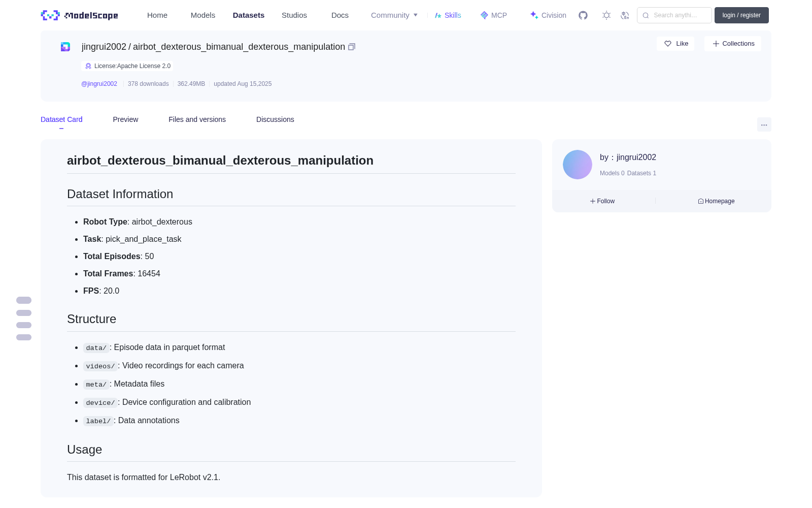Click jingrui2002's gradient avatar
Viewport: 812px width, 508px height.
[578, 165]
